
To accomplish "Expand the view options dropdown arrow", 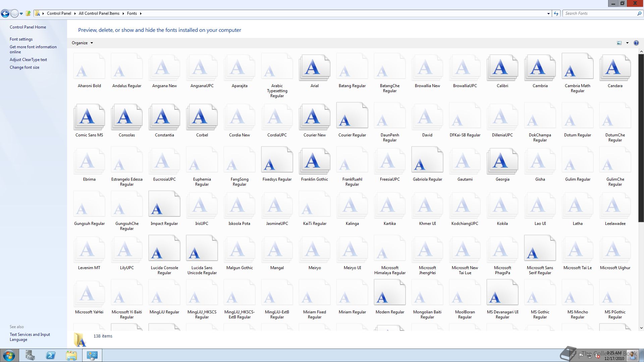I will 627,43.
